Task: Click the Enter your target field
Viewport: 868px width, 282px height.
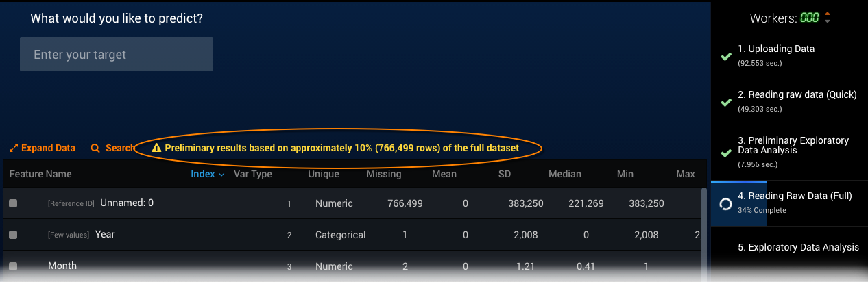Action: coord(117,54)
